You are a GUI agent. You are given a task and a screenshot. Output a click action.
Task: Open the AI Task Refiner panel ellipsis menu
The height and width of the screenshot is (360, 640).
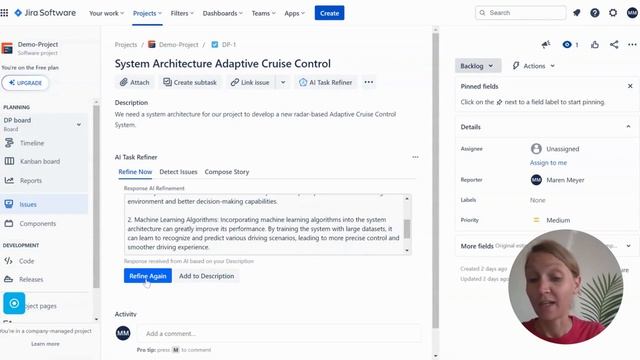pos(415,157)
